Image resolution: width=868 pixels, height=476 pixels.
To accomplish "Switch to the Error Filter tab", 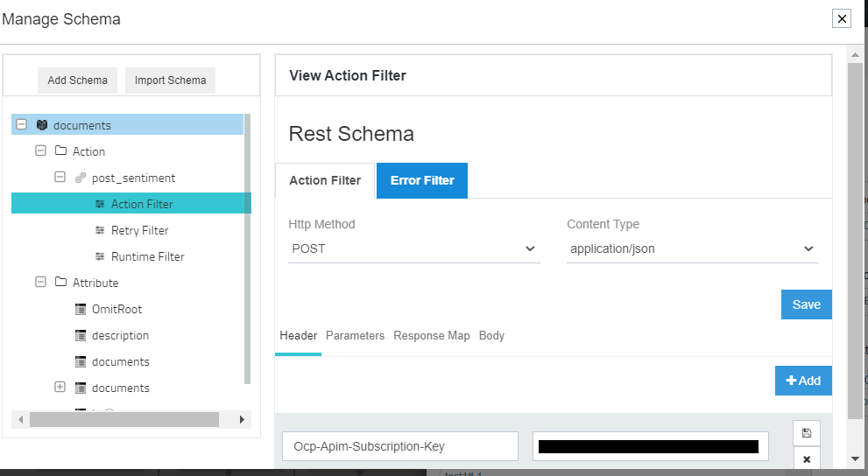I will coord(422,180).
